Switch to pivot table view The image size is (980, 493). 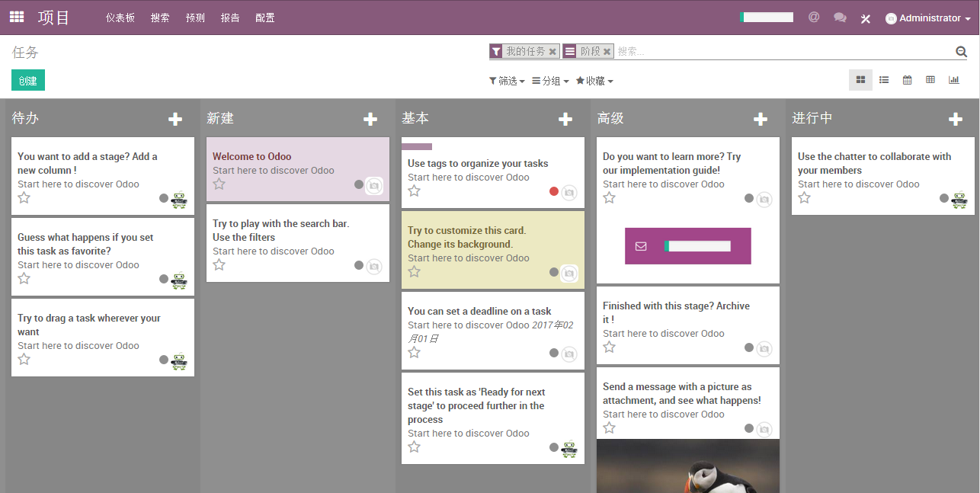click(x=930, y=80)
